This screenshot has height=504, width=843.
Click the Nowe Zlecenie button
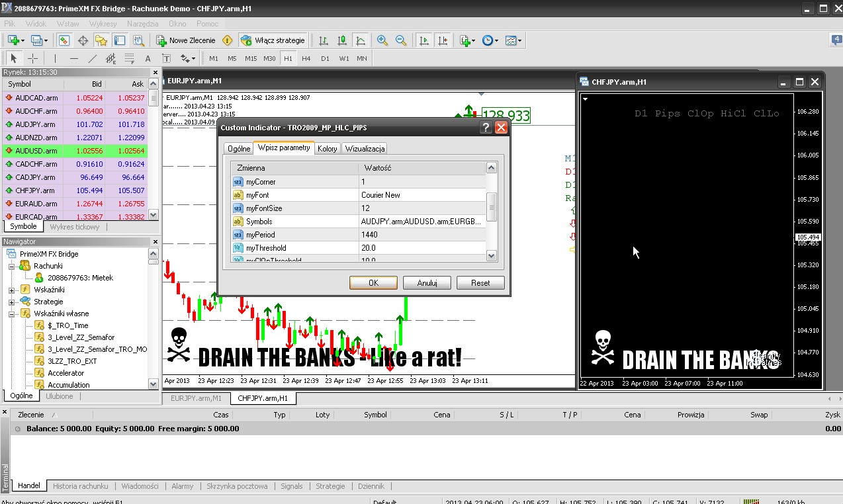tap(185, 40)
